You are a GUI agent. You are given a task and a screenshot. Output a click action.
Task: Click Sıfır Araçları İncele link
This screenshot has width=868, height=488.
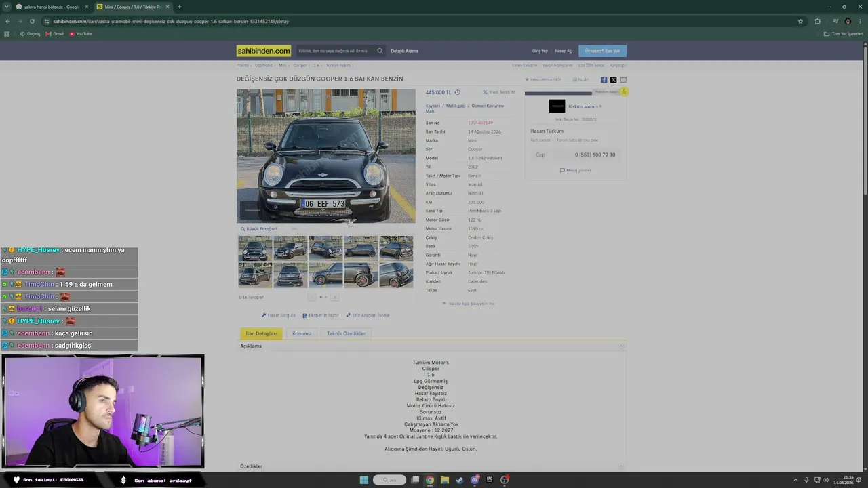click(x=368, y=315)
